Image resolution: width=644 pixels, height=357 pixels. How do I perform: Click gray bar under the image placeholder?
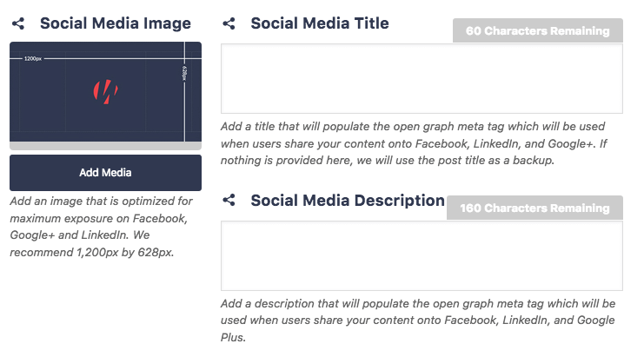point(105,146)
